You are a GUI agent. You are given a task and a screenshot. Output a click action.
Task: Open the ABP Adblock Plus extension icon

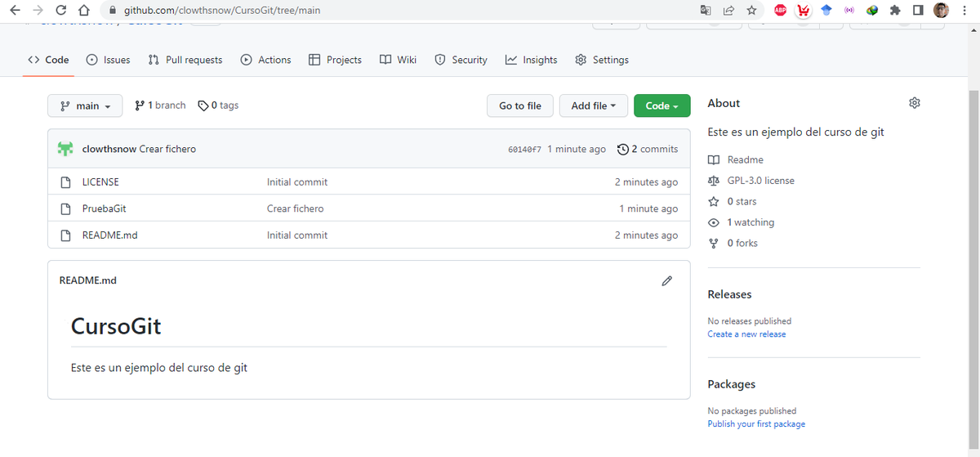780,11
